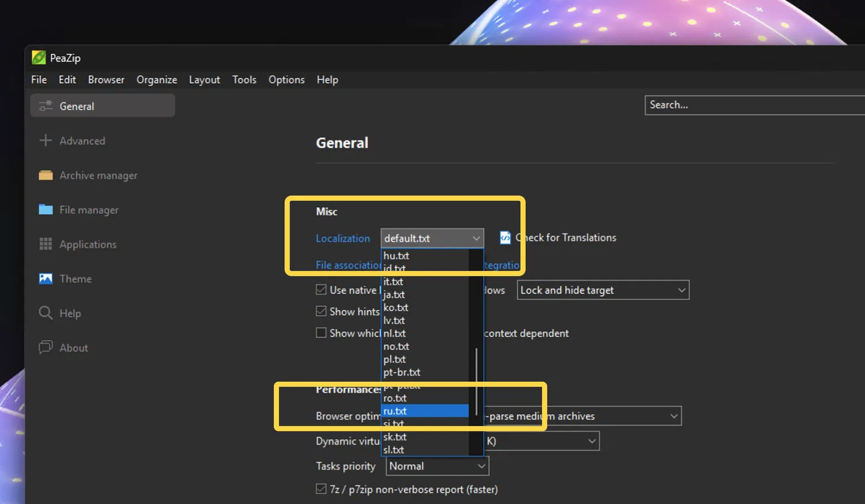Open the Options menu
The image size is (865, 504).
(x=287, y=80)
